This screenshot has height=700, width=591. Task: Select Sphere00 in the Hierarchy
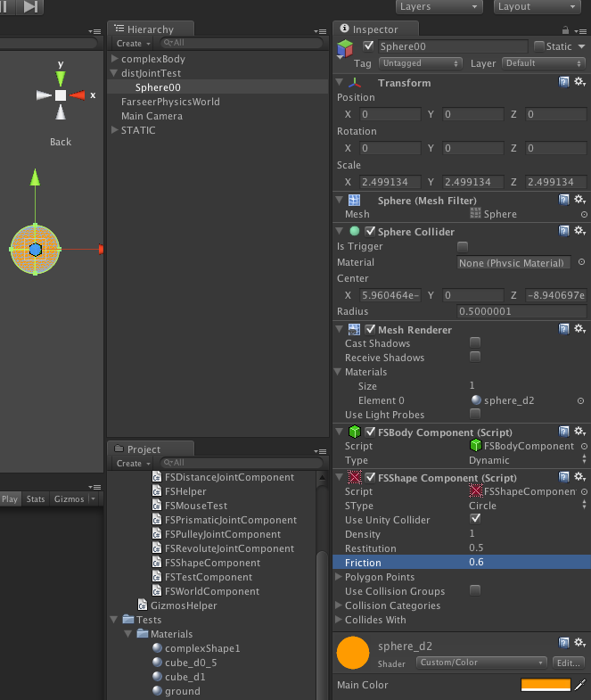point(158,87)
